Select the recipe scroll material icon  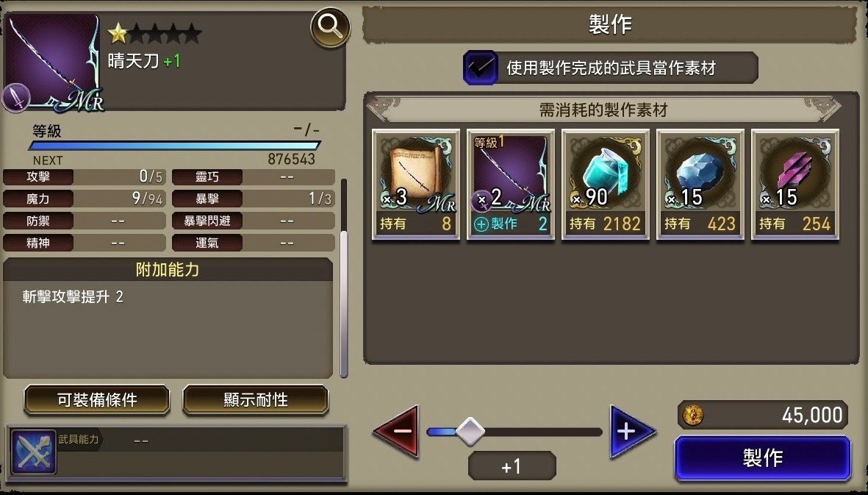pyautogui.click(x=416, y=185)
